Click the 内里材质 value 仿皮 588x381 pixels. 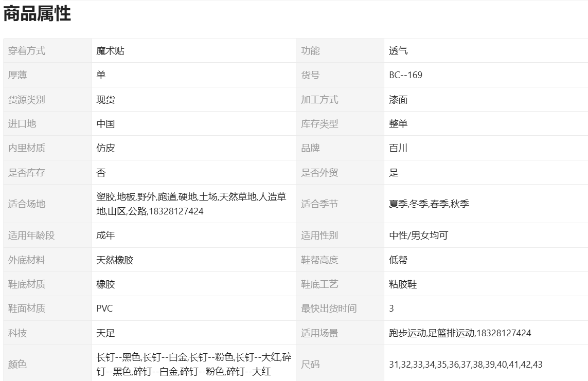point(105,148)
